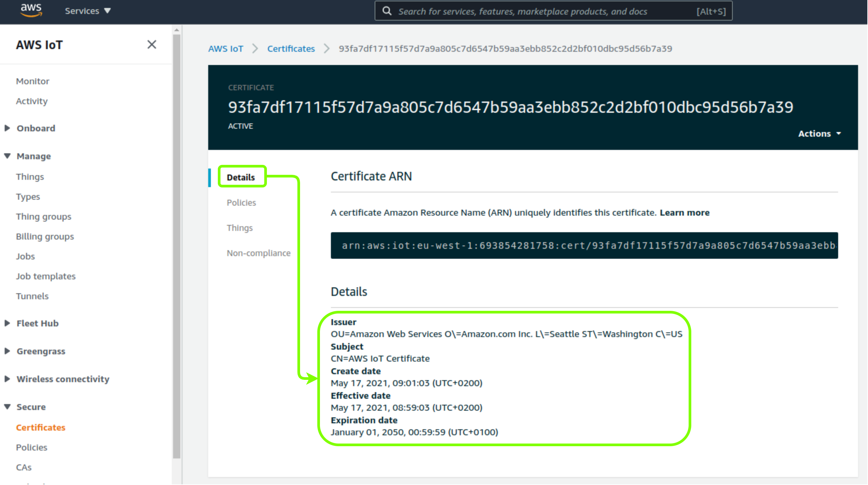Screen dimensions: 868x485
Task: Go to AWS IoT breadcrumb
Action: point(225,48)
